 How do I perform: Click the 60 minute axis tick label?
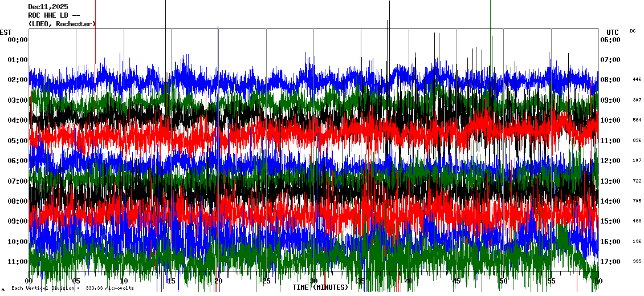(598, 281)
